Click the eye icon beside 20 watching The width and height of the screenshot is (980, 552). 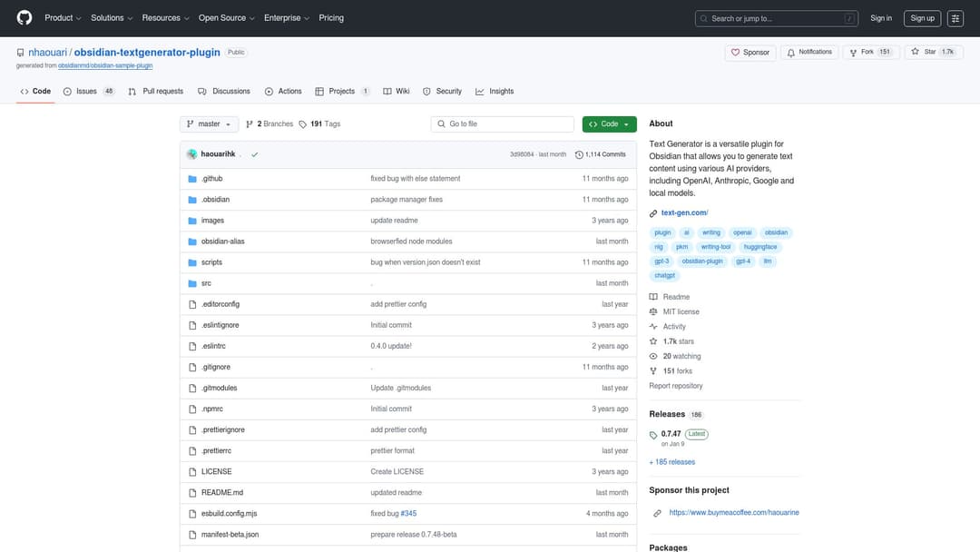pyautogui.click(x=653, y=356)
